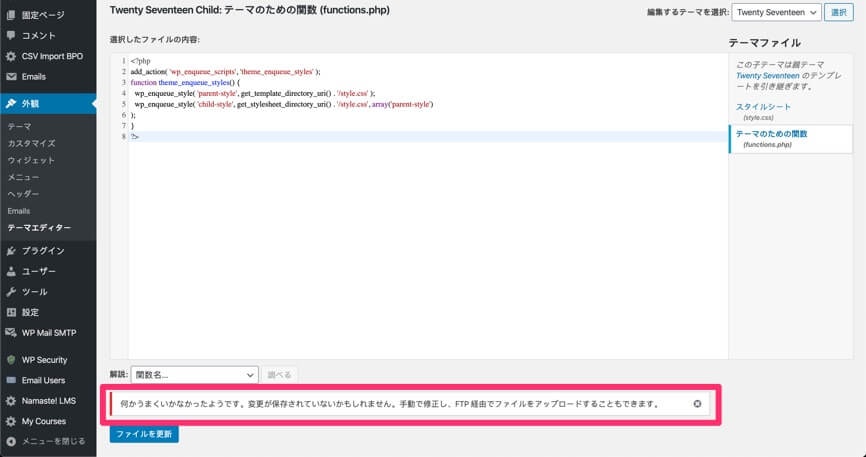Open the テーマエディター submenu item
The width and height of the screenshot is (866, 457).
point(39,228)
